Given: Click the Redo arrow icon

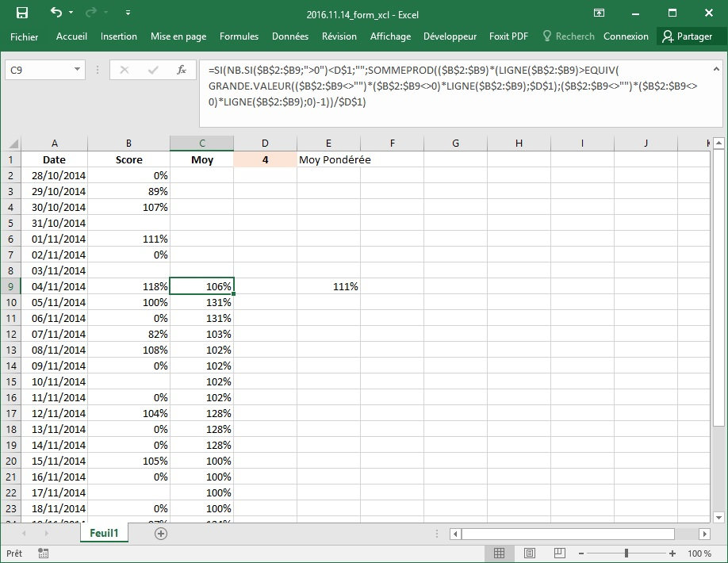Looking at the screenshot, I should tap(90, 13).
